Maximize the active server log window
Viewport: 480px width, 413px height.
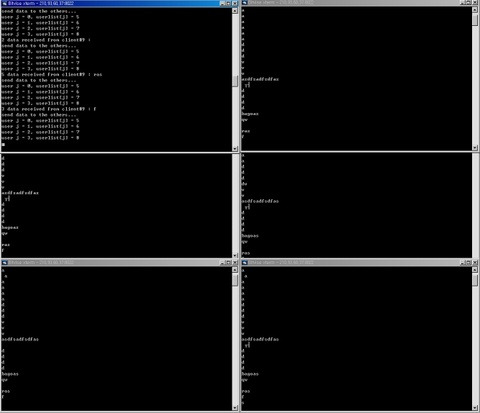tap(228, 3)
